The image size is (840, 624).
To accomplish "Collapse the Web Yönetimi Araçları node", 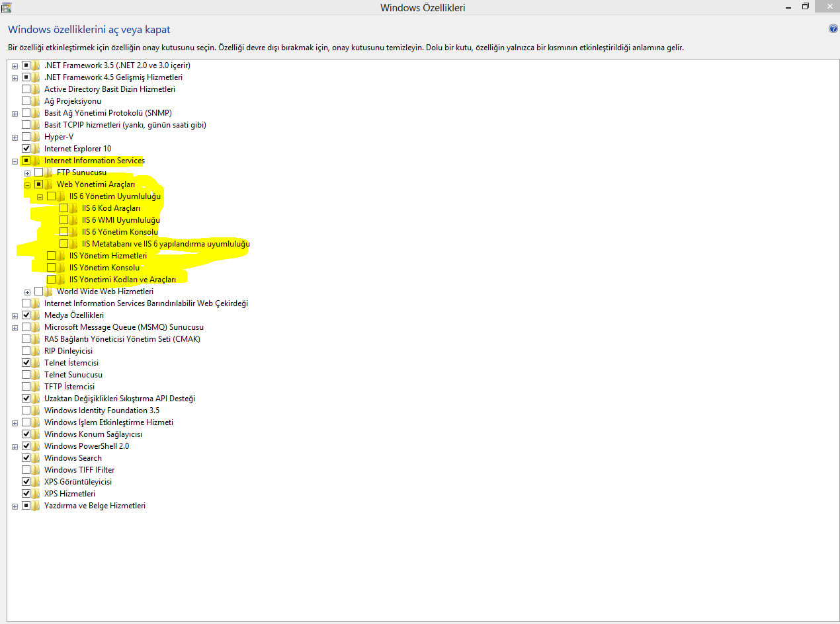I will [x=27, y=185].
